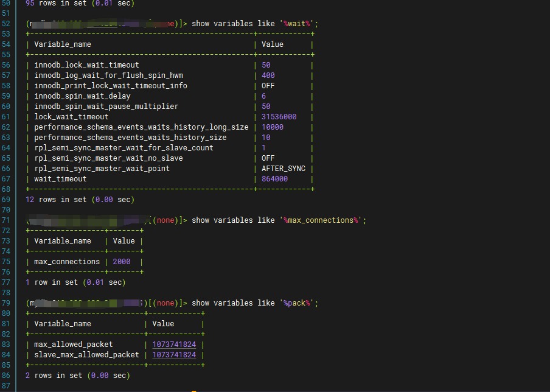This screenshot has width=550, height=392.
Task: Click the '2 rows in set' result line
Action: [x=77, y=376]
